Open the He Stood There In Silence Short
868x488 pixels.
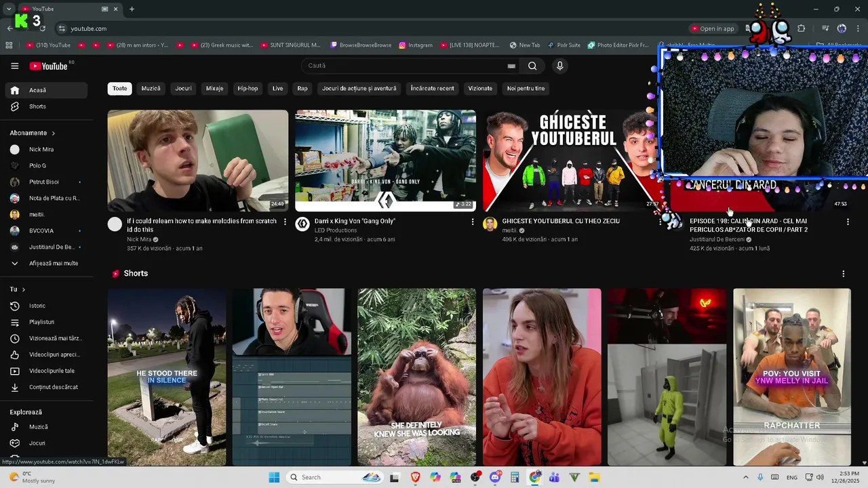(x=167, y=377)
